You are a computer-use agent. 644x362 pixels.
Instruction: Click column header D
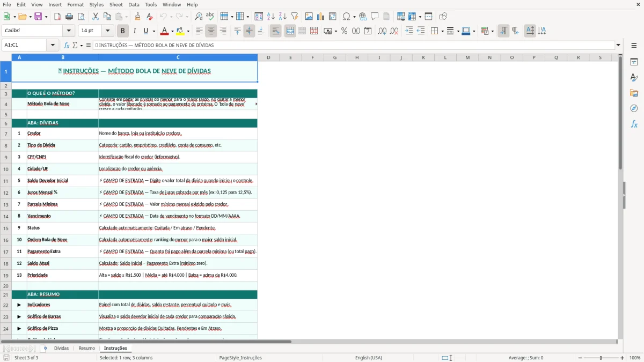click(268, 57)
